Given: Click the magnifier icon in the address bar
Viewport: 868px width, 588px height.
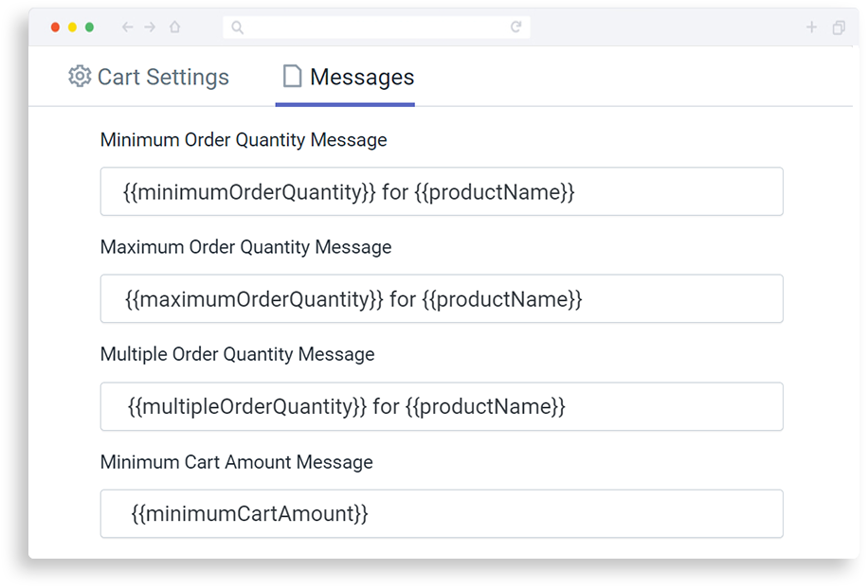Looking at the screenshot, I should (x=238, y=27).
